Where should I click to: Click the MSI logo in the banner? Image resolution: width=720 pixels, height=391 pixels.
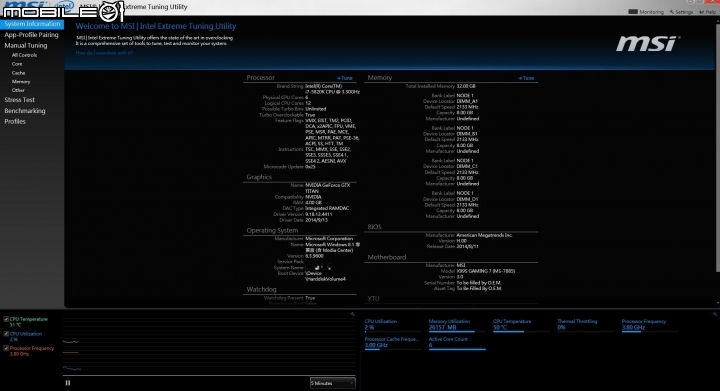coord(648,44)
